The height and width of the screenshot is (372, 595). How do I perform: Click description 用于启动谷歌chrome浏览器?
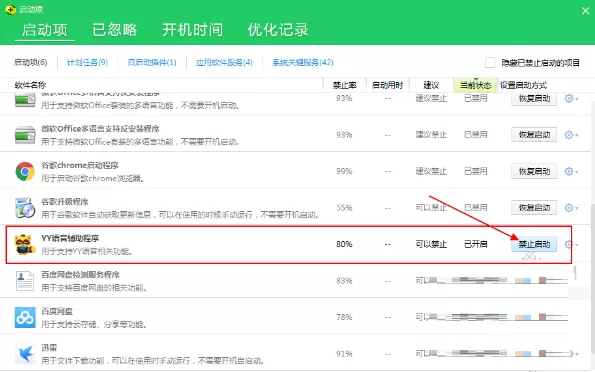pos(93,178)
